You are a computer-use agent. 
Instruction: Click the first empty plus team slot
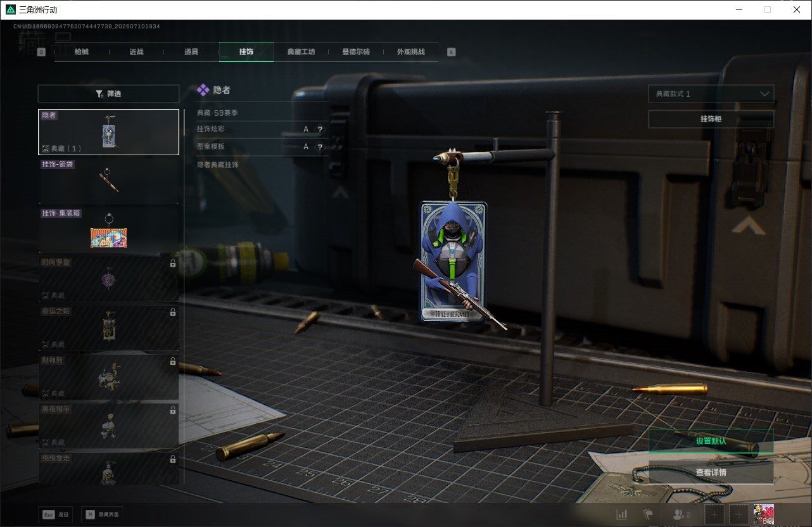click(x=714, y=514)
